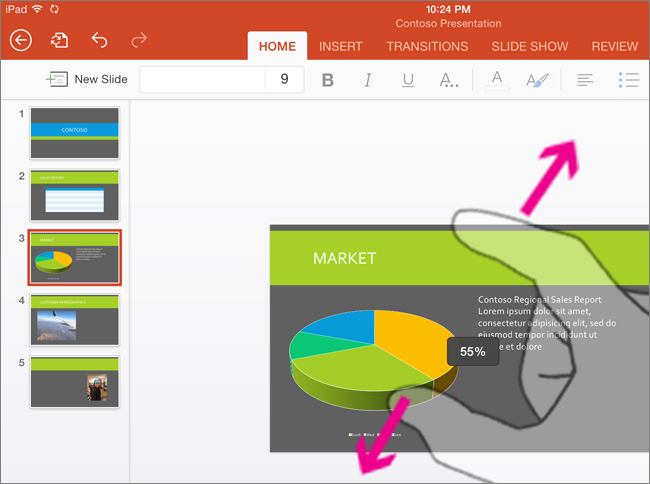Select slide 4 thumbnail with photo
Viewport: 650px width, 484px height.
coord(75,320)
